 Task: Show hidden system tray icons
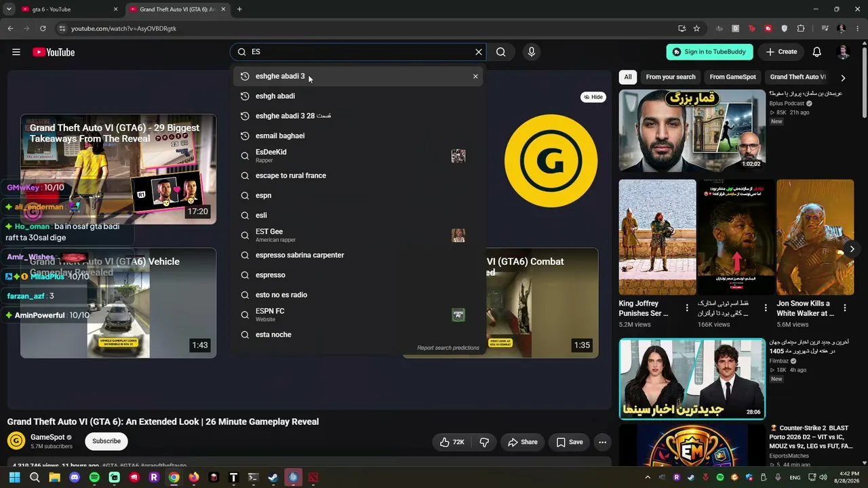pos(648,477)
